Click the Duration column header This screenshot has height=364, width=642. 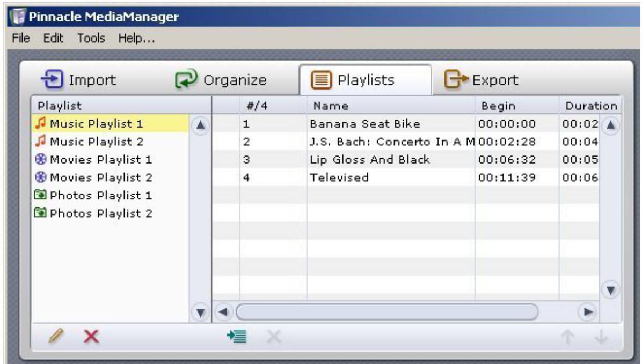pos(590,106)
